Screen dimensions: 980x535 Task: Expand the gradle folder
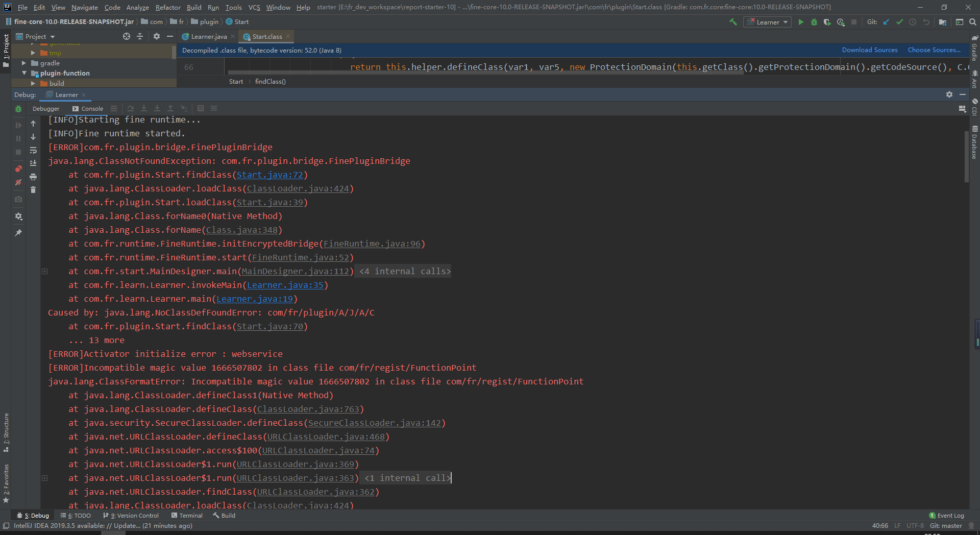point(23,63)
